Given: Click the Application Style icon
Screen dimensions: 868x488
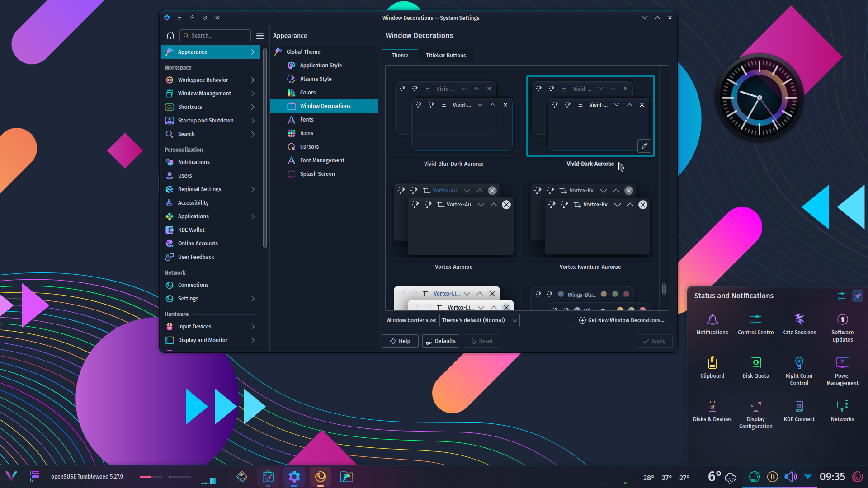Looking at the screenshot, I should tap(292, 66).
